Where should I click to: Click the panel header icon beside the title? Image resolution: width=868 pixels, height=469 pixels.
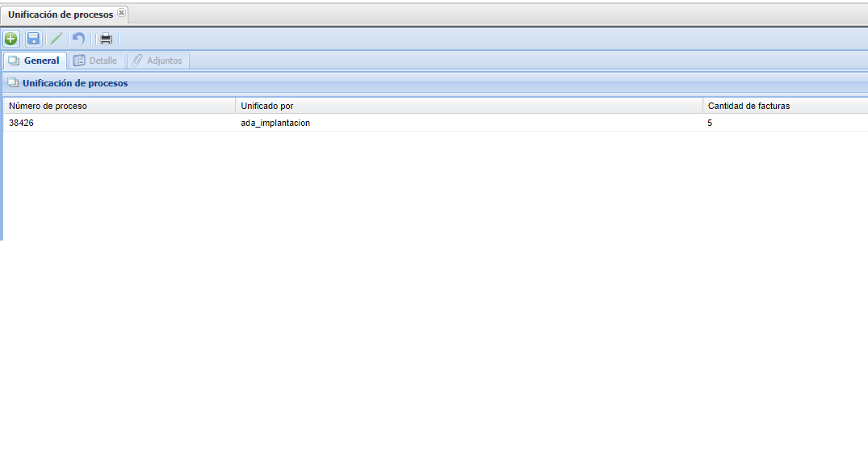(13, 82)
